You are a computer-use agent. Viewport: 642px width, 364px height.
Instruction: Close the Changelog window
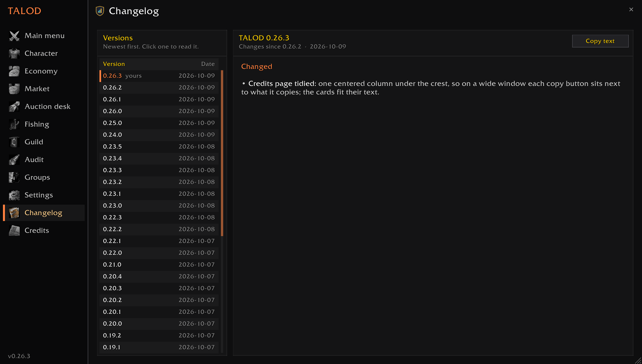pyautogui.click(x=631, y=10)
